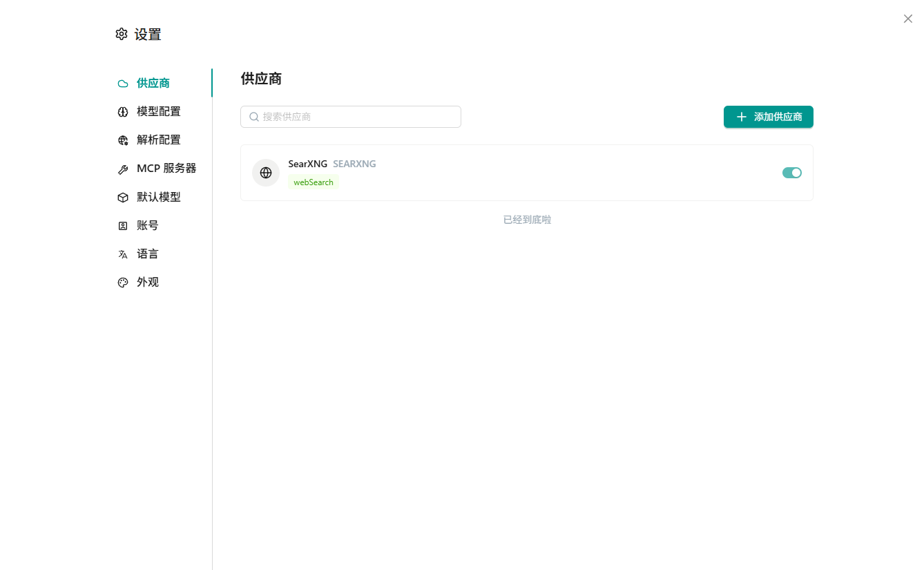Add a new provider with 添加供应商
924x570 pixels.
tap(769, 117)
